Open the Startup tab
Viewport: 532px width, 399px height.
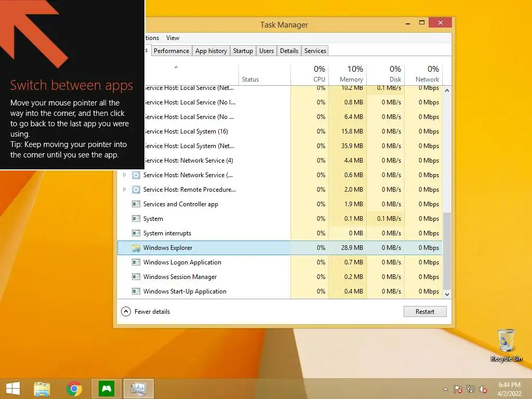click(x=243, y=51)
